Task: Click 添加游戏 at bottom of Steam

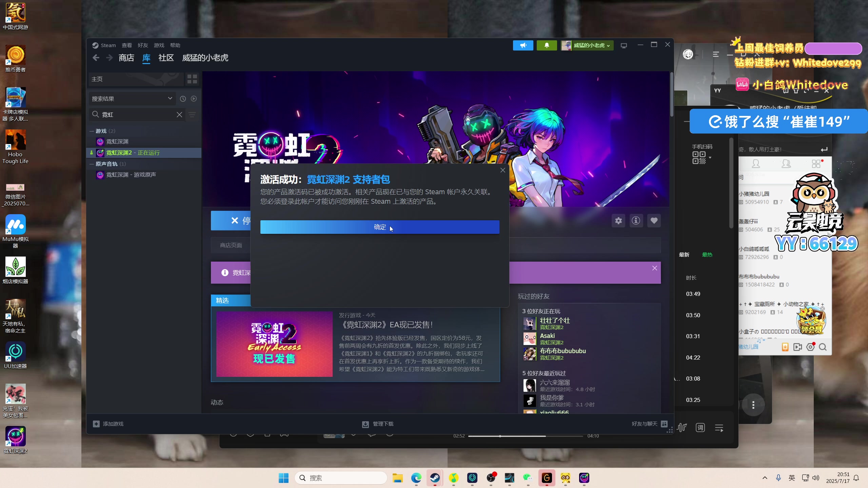Action: click(108, 424)
